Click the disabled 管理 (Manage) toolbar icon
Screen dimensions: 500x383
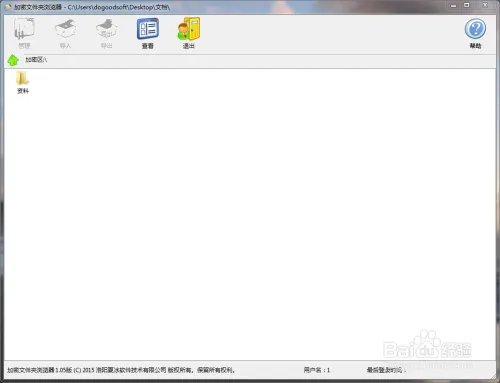click(24, 33)
